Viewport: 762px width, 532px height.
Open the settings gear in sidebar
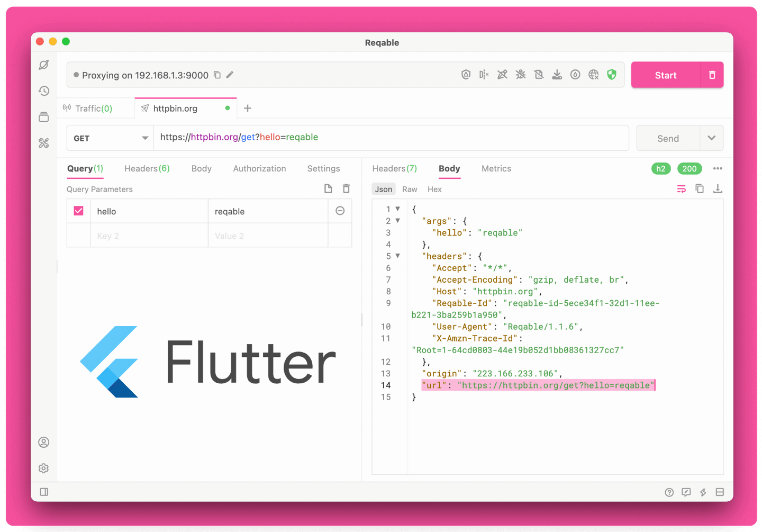click(44, 468)
